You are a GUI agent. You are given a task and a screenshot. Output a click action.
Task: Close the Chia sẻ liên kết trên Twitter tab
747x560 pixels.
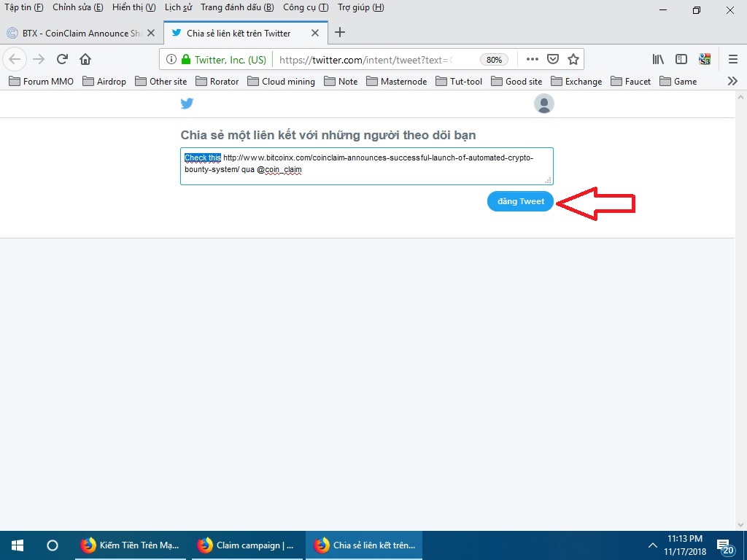[315, 33]
